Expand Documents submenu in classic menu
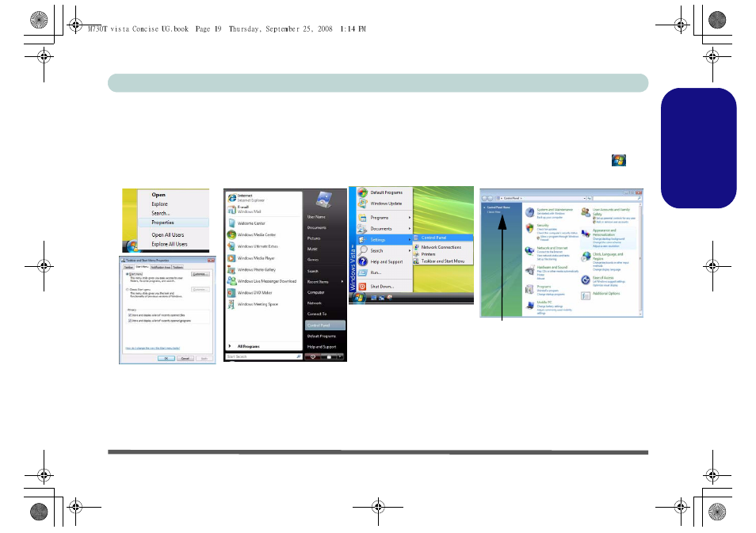This screenshot has height=533, width=756. tap(410, 228)
